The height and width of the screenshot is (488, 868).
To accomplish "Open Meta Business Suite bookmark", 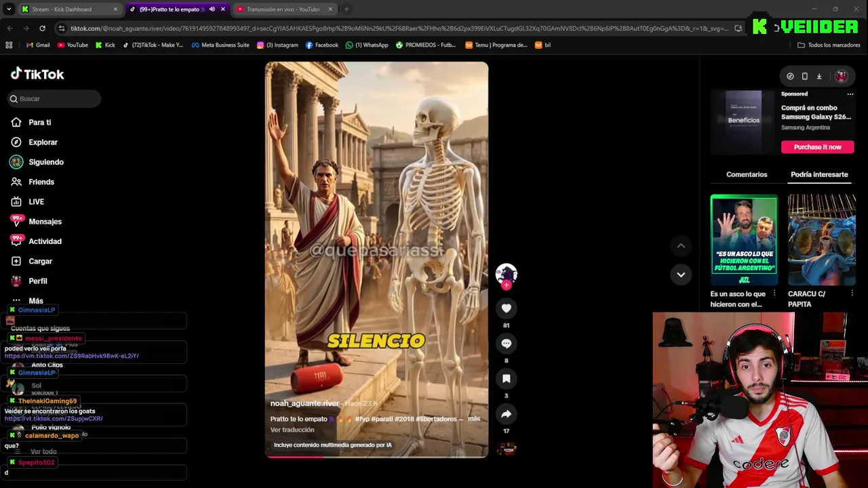I will [x=220, y=45].
